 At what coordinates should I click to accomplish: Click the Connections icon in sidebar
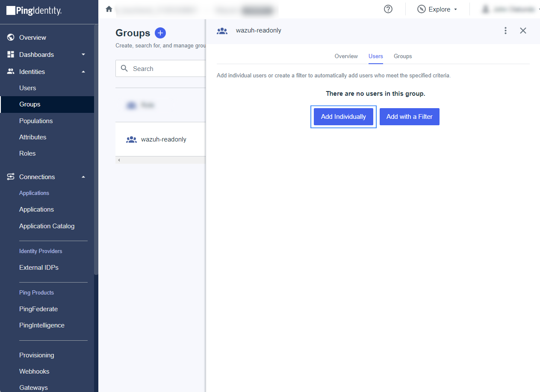point(11,177)
